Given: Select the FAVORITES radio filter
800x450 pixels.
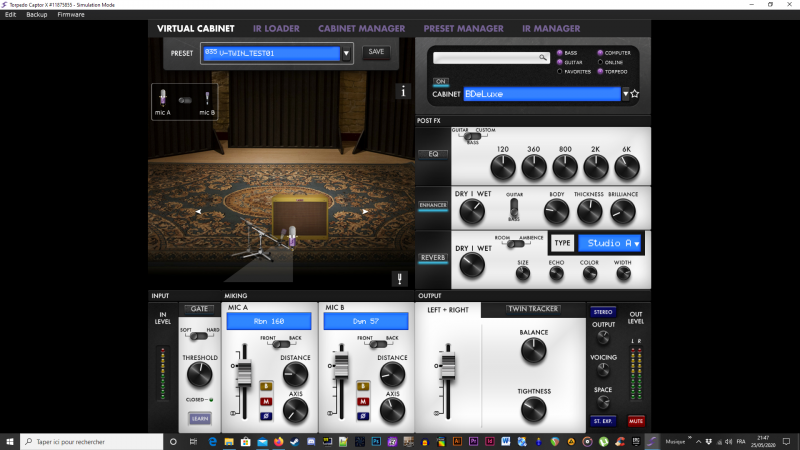Looking at the screenshot, I should click(560, 71).
